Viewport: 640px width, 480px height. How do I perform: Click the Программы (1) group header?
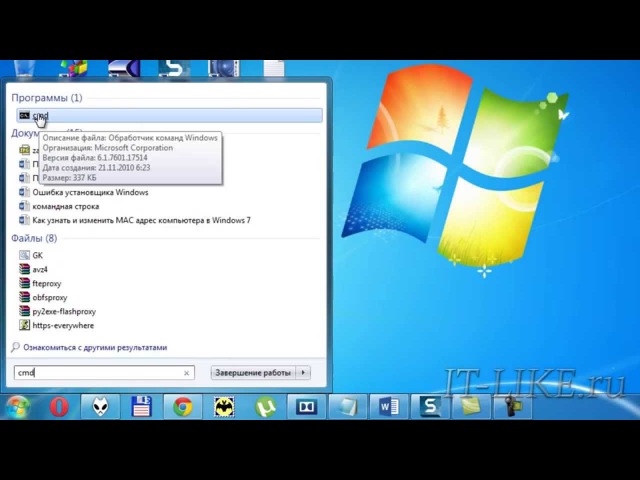[x=47, y=98]
